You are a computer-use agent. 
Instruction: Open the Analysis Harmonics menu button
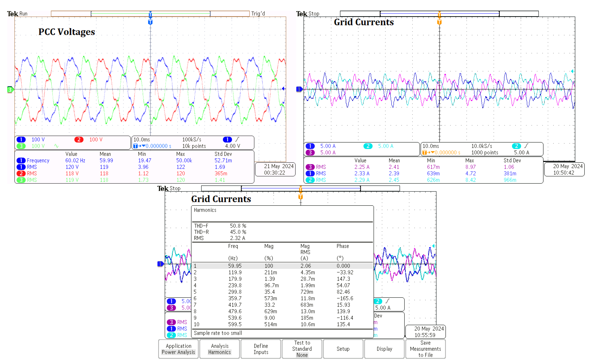click(x=219, y=349)
